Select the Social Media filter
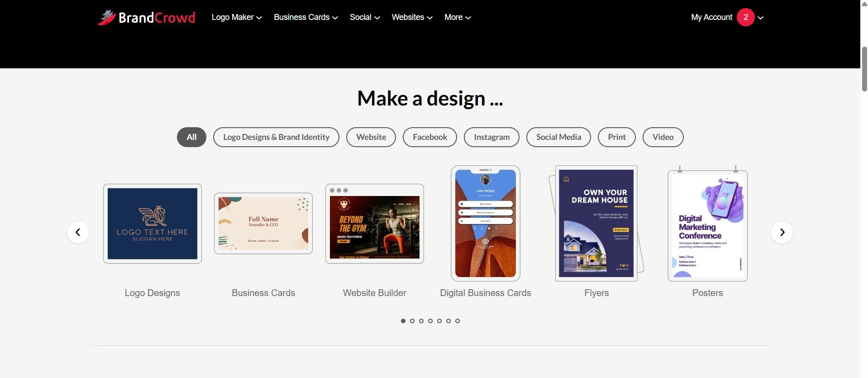 pyautogui.click(x=558, y=137)
